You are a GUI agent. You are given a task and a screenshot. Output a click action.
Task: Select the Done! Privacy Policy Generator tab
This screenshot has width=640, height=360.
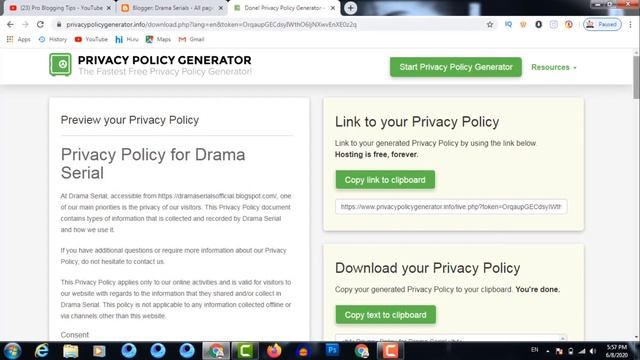pyautogui.click(x=284, y=8)
